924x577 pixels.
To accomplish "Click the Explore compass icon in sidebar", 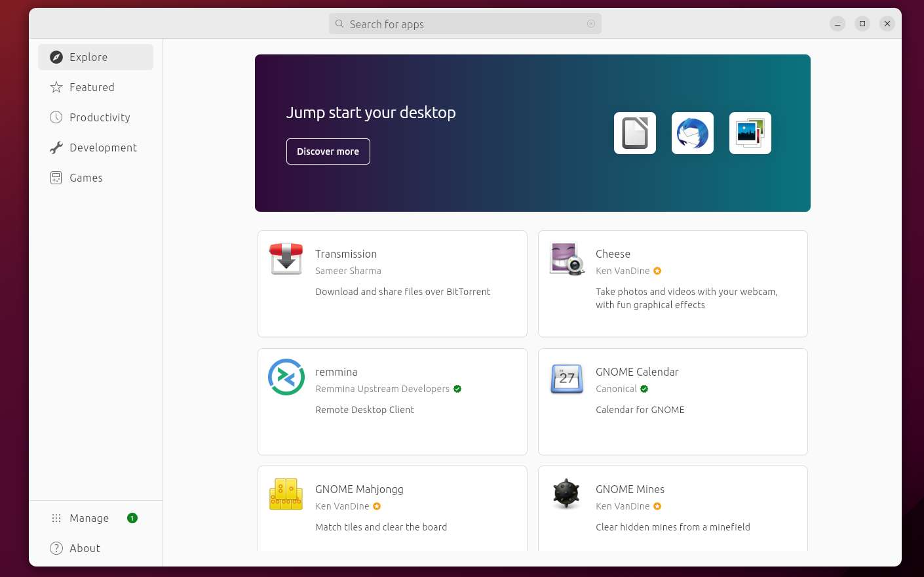I will [56, 57].
